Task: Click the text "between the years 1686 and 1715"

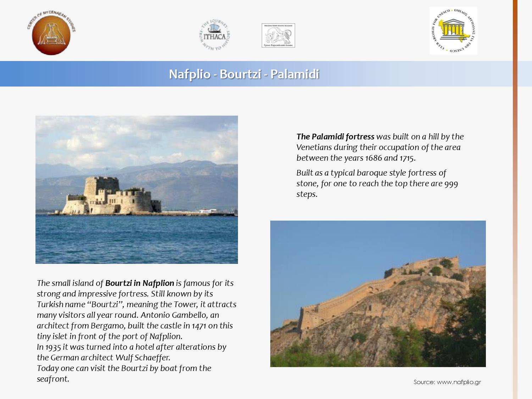Action: click(x=356, y=158)
